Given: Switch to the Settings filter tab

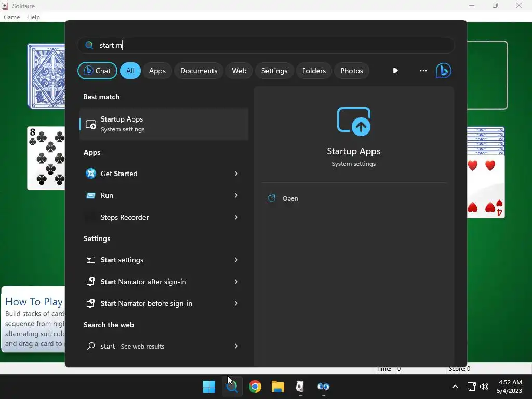Looking at the screenshot, I should pyautogui.click(x=274, y=71).
